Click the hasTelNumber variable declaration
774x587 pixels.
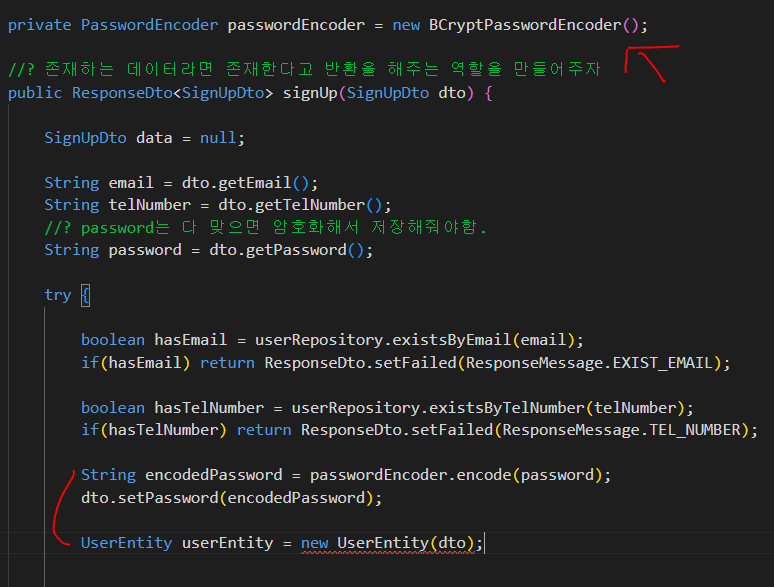(209, 408)
